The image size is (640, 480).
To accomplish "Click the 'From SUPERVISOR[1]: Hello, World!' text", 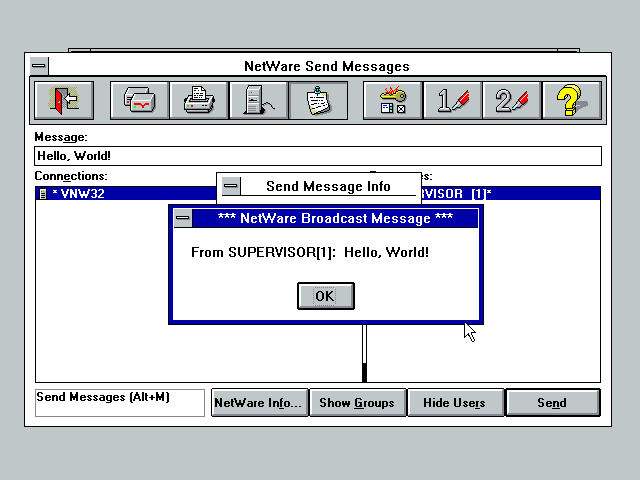I will pos(310,252).
